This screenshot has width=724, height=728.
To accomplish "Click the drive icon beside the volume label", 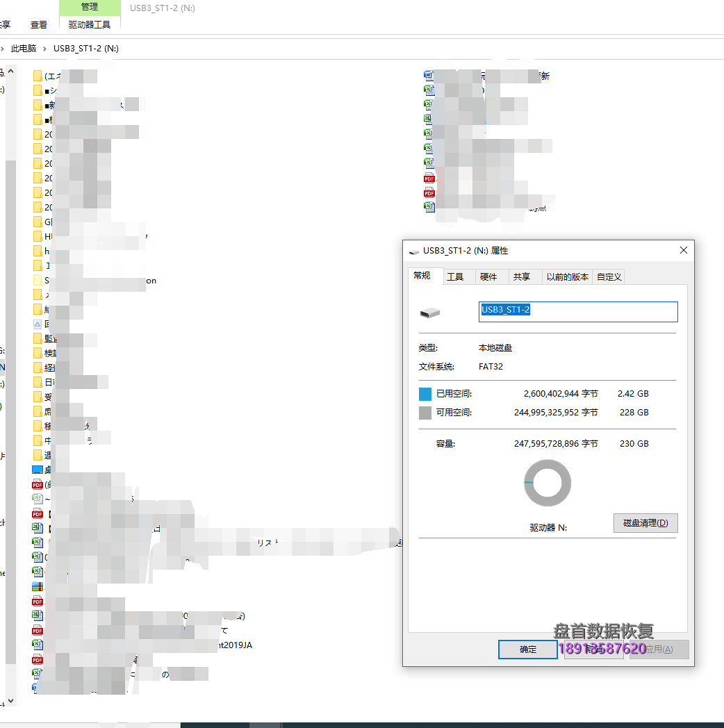I will pos(429,313).
